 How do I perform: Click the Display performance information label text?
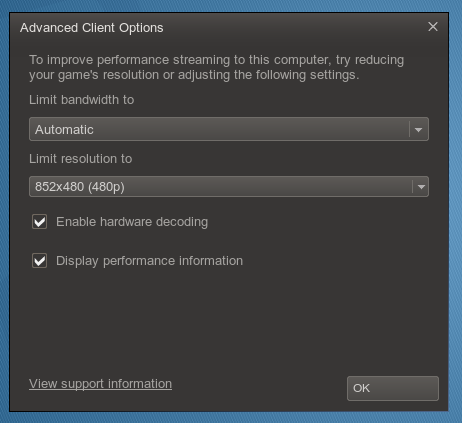(149, 261)
